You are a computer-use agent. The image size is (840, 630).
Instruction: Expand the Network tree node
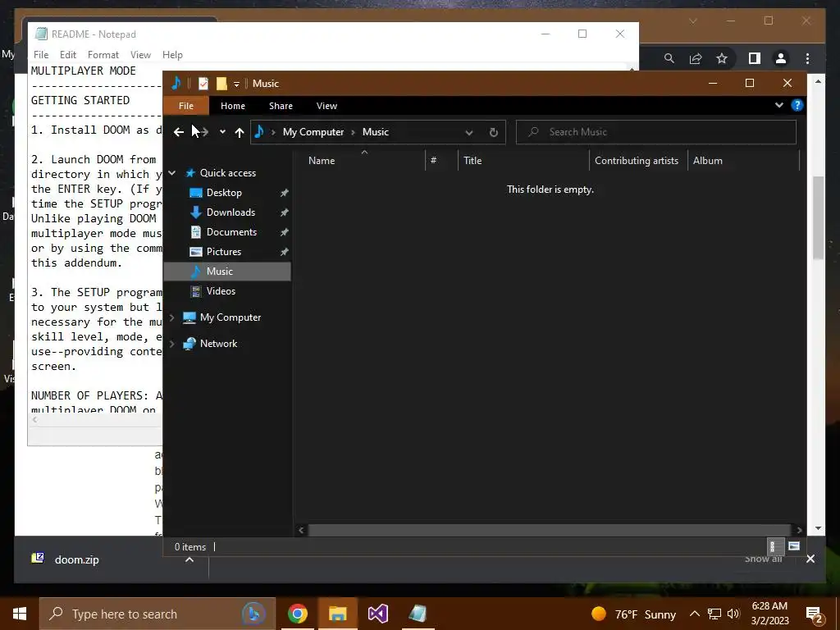(x=172, y=344)
